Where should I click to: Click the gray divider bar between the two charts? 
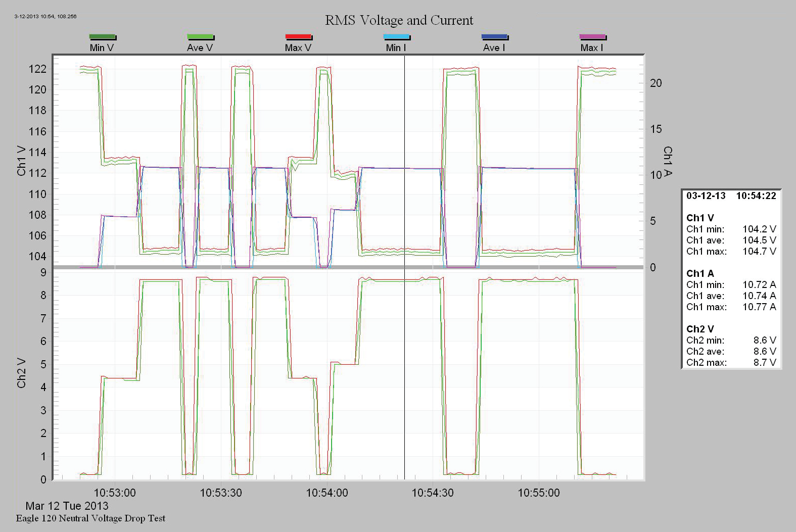(348, 267)
